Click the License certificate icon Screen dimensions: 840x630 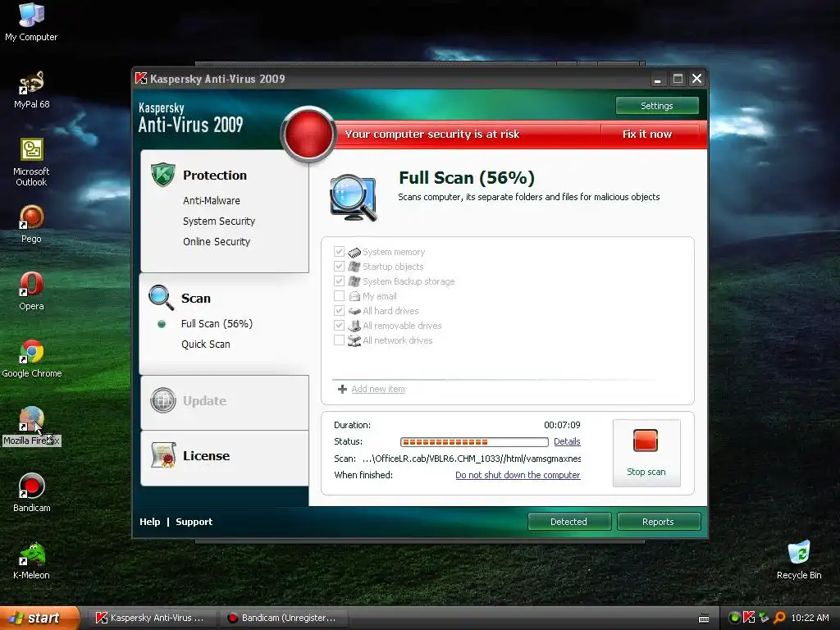tap(163, 454)
